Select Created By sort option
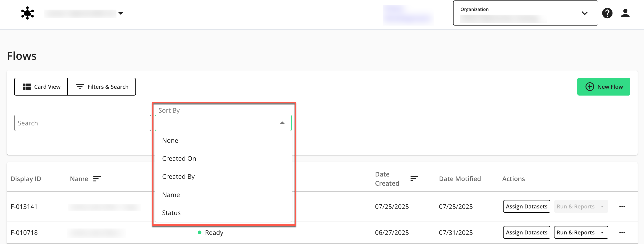The image size is (644, 244). (178, 176)
